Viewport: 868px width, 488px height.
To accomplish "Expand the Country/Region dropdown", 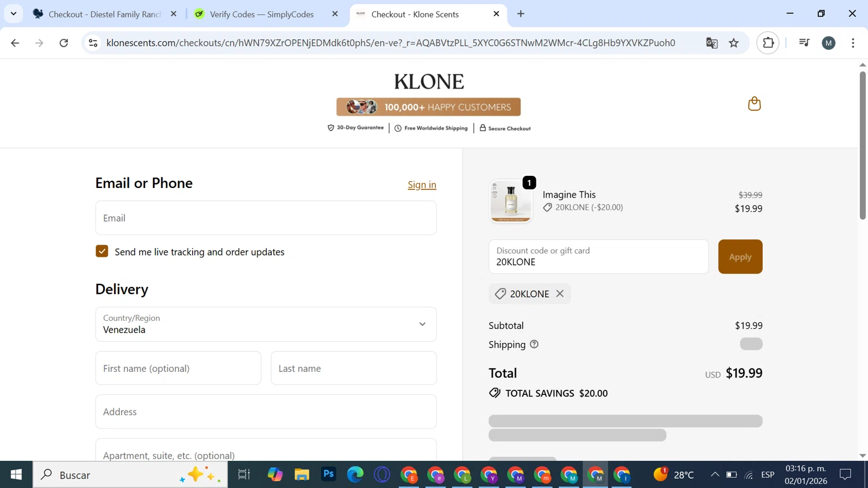I will coord(266,324).
